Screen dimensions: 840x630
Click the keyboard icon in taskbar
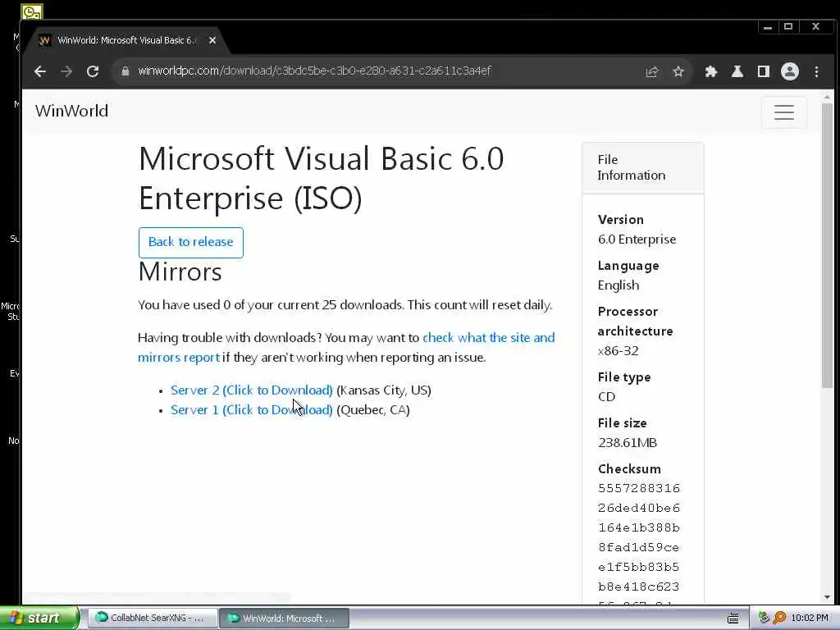tap(733, 619)
